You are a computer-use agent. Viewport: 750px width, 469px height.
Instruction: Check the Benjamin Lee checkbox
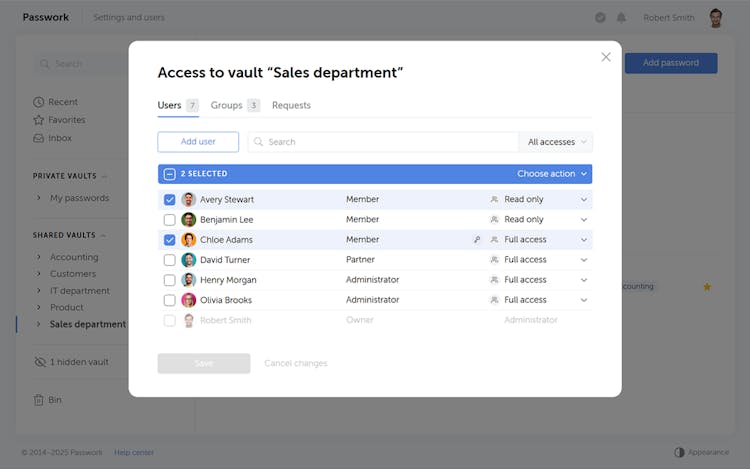(x=169, y=220)
